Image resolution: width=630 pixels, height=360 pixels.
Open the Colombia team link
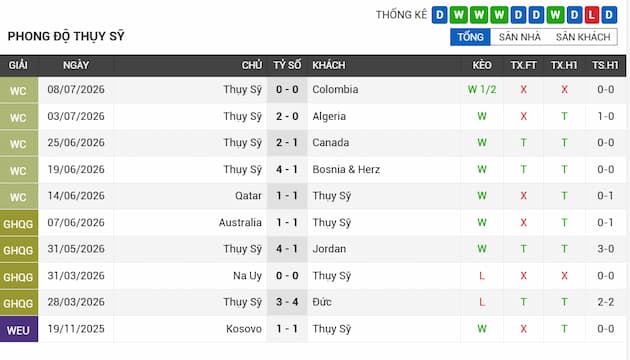[x=335, y=90]
